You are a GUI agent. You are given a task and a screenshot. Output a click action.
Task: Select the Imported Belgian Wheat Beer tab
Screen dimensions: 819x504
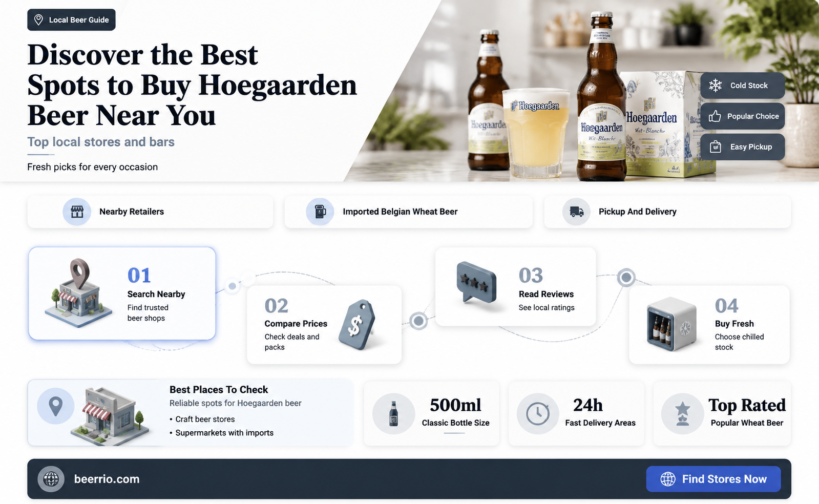[408, 212]
